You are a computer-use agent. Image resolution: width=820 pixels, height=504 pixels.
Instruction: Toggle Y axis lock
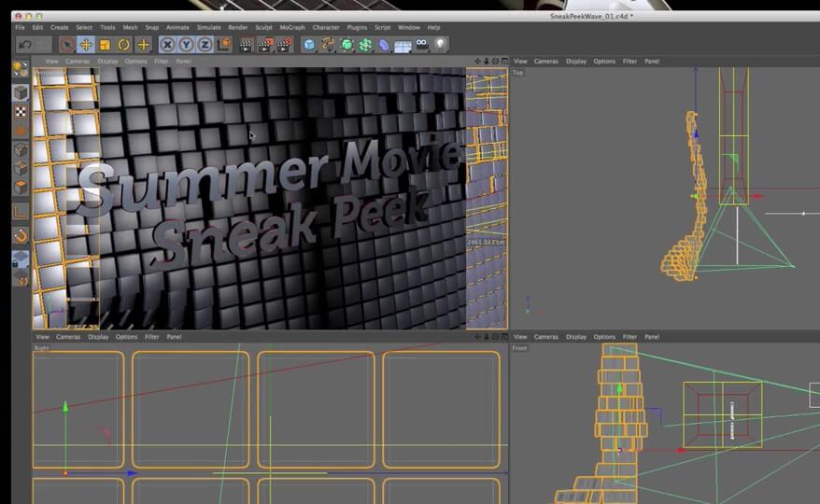tap(186, 44)
